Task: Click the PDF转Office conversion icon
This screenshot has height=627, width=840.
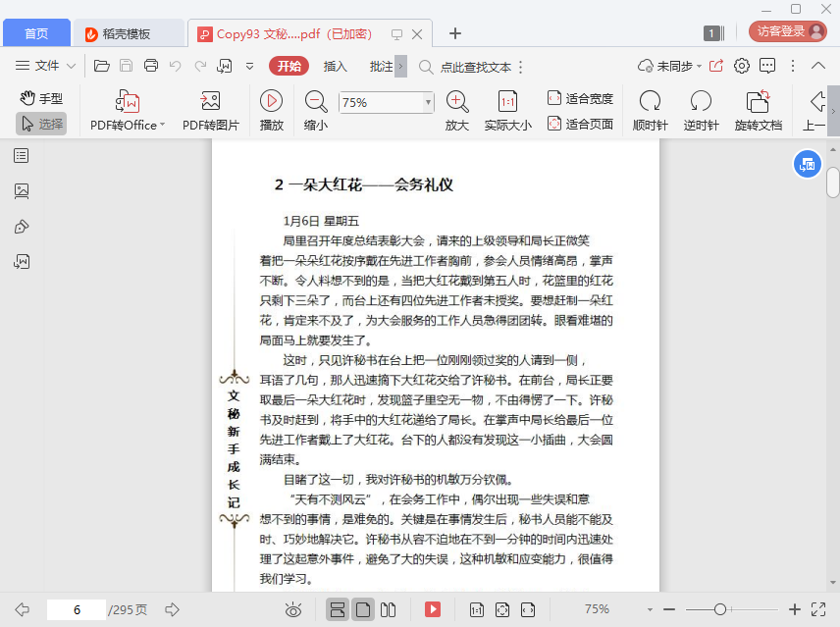Action: [128, 101]
